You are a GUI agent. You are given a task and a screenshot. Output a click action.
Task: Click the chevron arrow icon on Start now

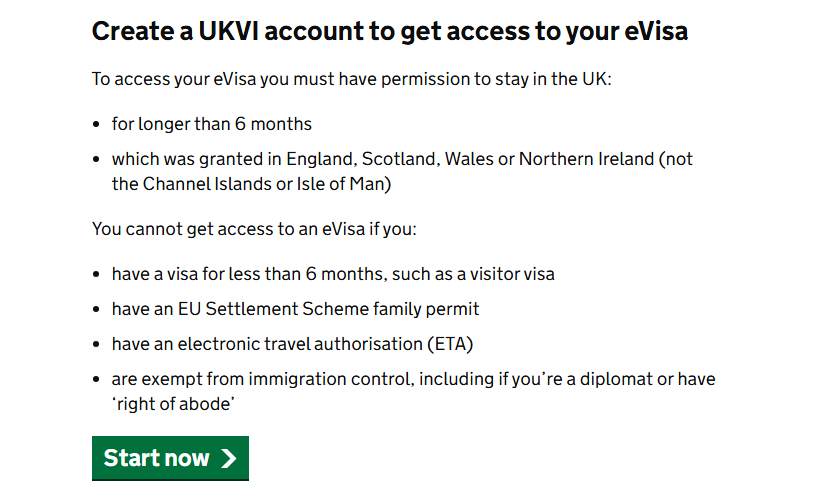coord(229,459)
